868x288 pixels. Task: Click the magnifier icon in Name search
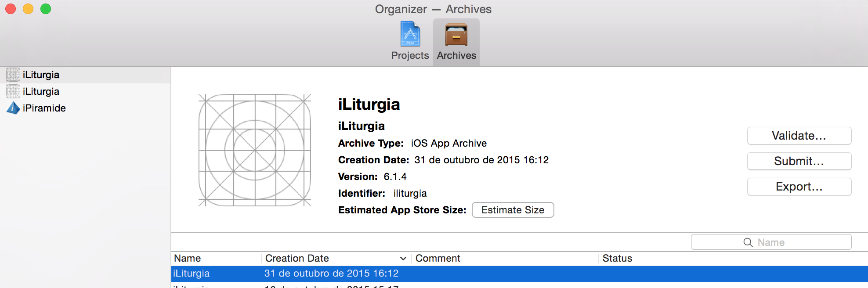(748, 242)
